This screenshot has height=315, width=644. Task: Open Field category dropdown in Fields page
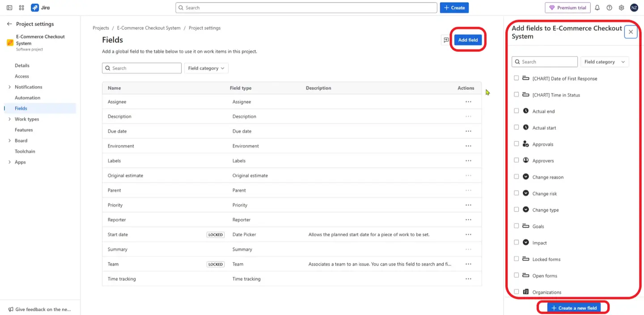pos(206,68)
